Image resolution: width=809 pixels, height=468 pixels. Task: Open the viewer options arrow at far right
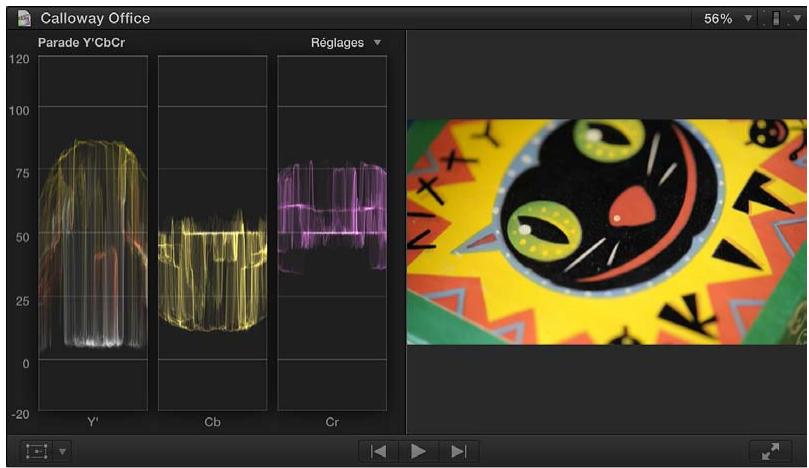tap(797, 19)
